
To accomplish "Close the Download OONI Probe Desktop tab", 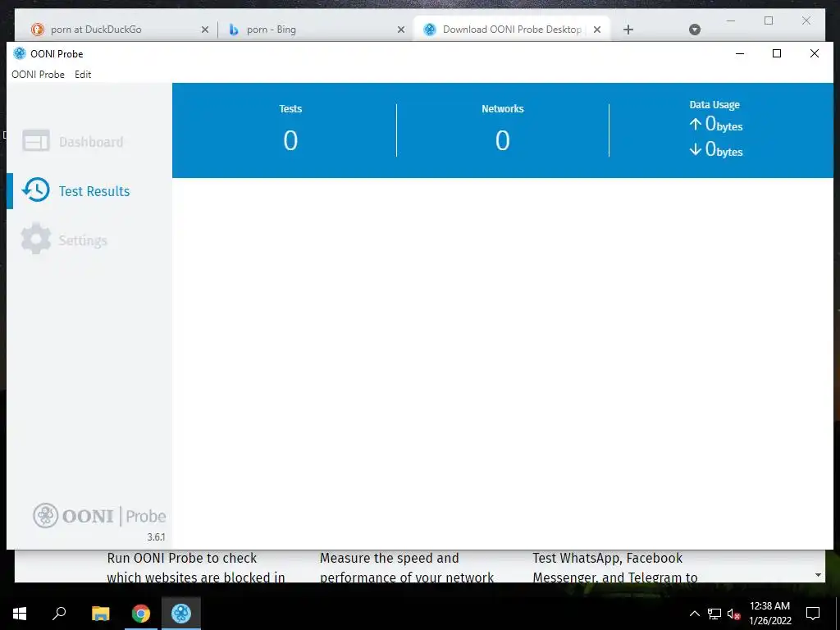I will (x=597, y=30).
